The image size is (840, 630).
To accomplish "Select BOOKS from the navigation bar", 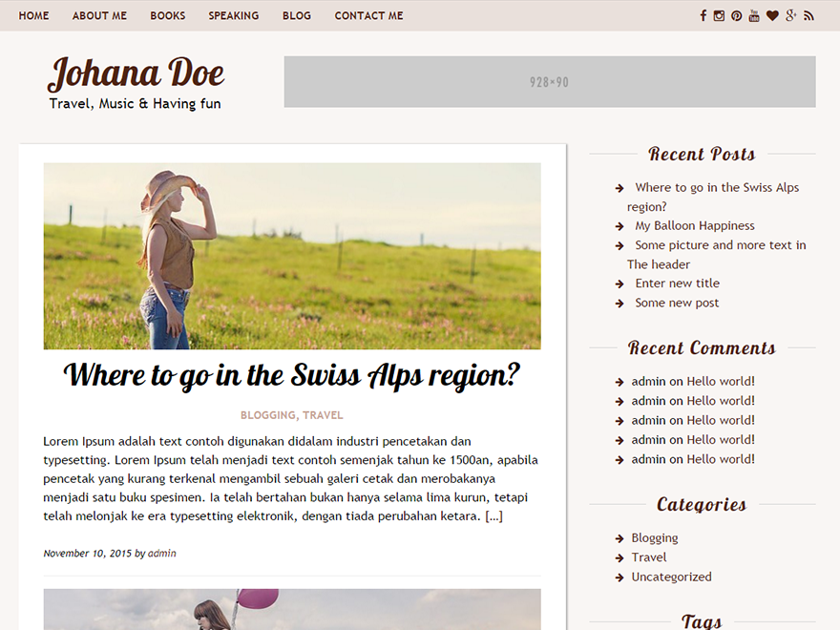I will coord(167,15).
